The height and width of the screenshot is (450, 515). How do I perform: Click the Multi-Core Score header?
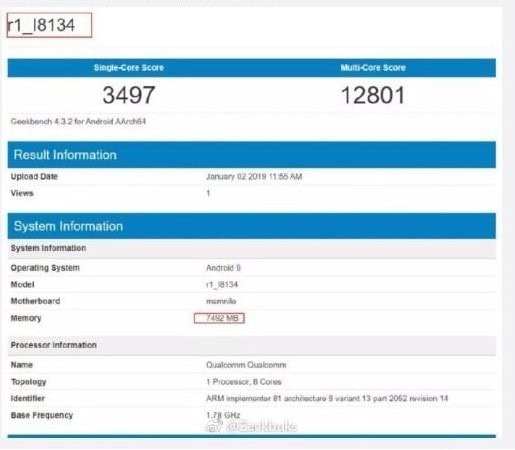point(373,68)
